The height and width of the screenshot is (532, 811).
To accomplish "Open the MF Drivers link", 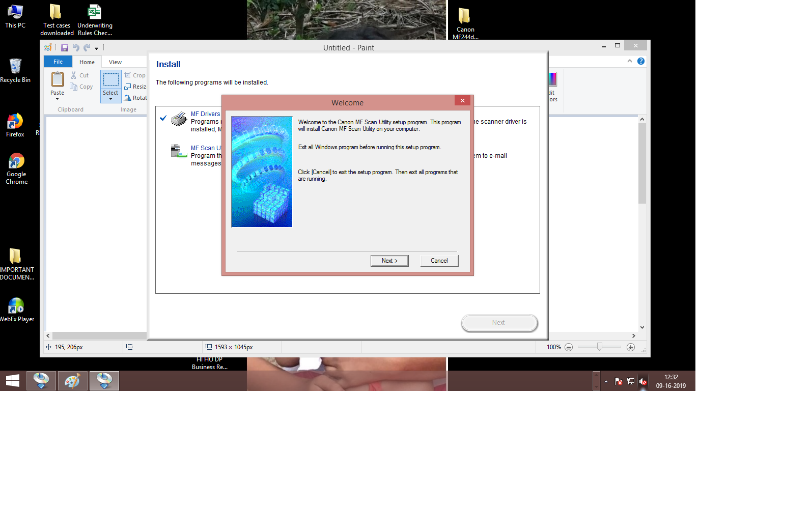I will (x=206, y=114).
